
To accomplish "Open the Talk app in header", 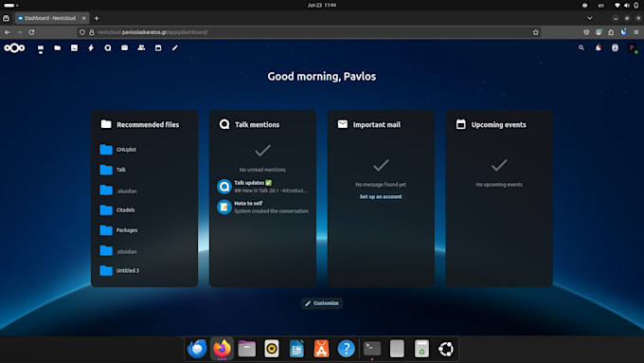I will coord(108,48).
